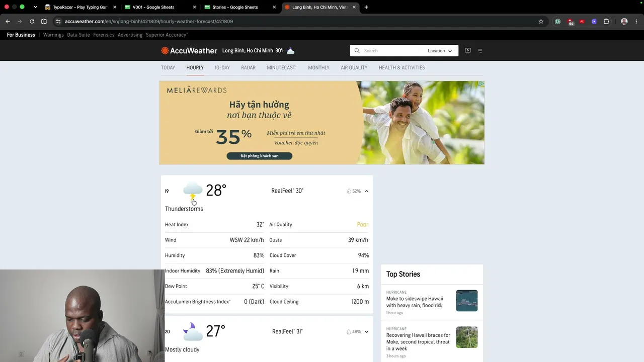This screenshot has height=362, width=644.
Task: Open the Superior Accuracy link
Action: [x=167, y=35]
